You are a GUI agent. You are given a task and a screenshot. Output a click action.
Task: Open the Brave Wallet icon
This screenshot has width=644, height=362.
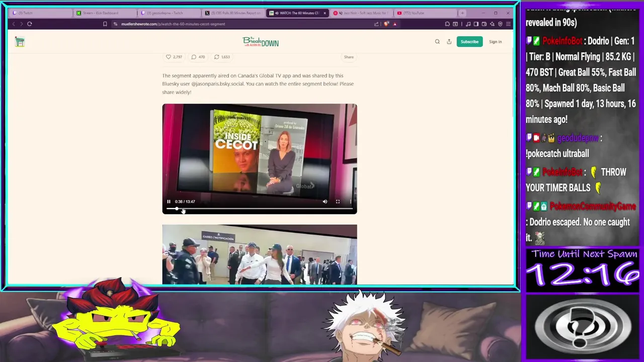point(484,24)
